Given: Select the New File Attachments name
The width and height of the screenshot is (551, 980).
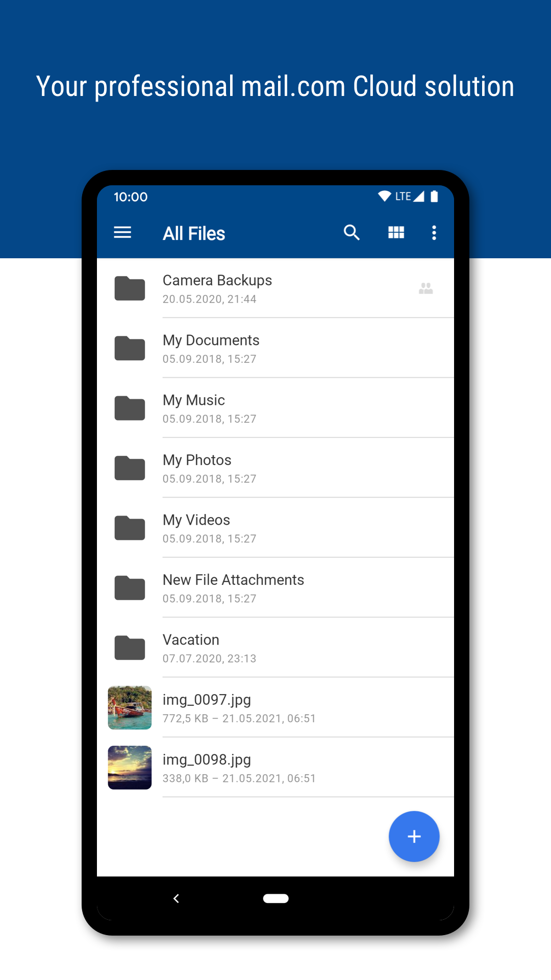Looking at the screenshot, I should [x=233, y=580].
